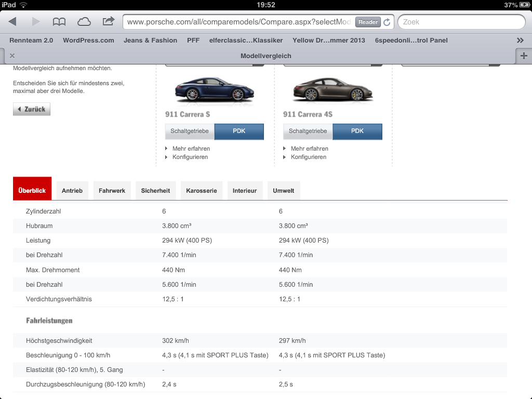Screen dimensions: 532x399
Task: Choose PDK for 911 Carrera S
Action: [x=239, y=131]
